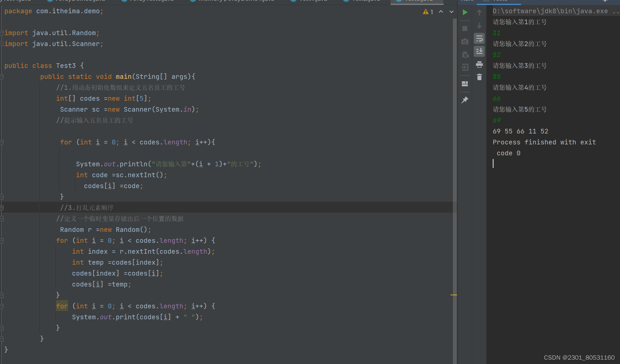620x364 pixels.
Task: Click the warning indicator showing 1 problem
Action: coord(428,12)
